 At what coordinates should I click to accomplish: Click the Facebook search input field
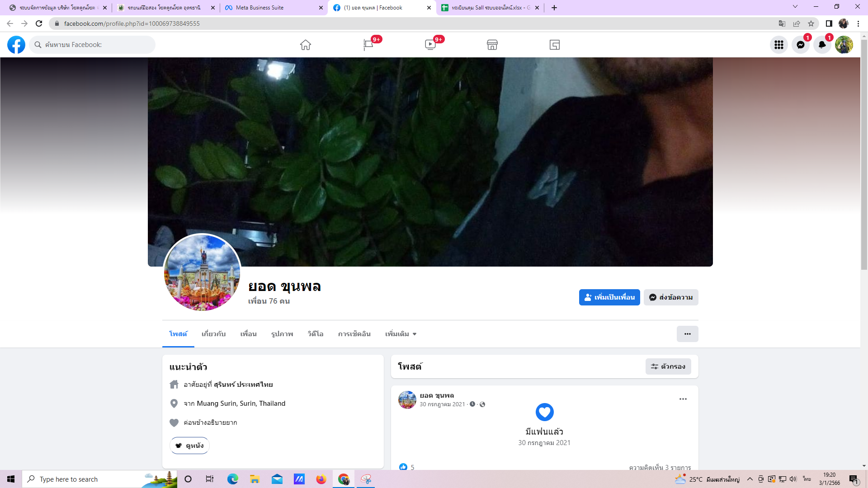[x=97, y=45]
